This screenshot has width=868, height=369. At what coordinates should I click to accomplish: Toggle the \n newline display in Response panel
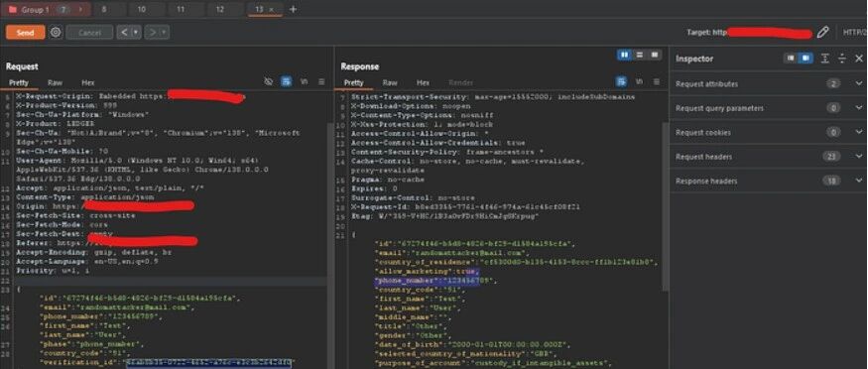[x=639, y=82]
